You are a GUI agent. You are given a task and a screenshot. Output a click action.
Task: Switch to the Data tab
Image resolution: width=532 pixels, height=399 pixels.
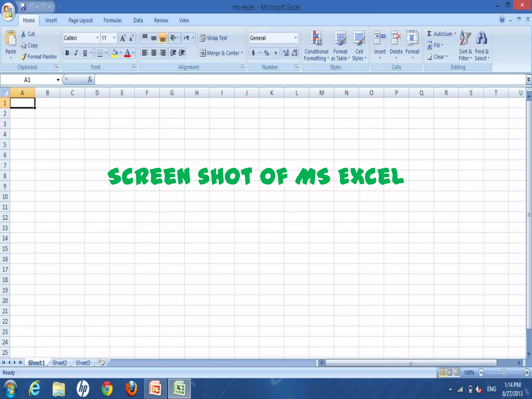pos(138,20)
